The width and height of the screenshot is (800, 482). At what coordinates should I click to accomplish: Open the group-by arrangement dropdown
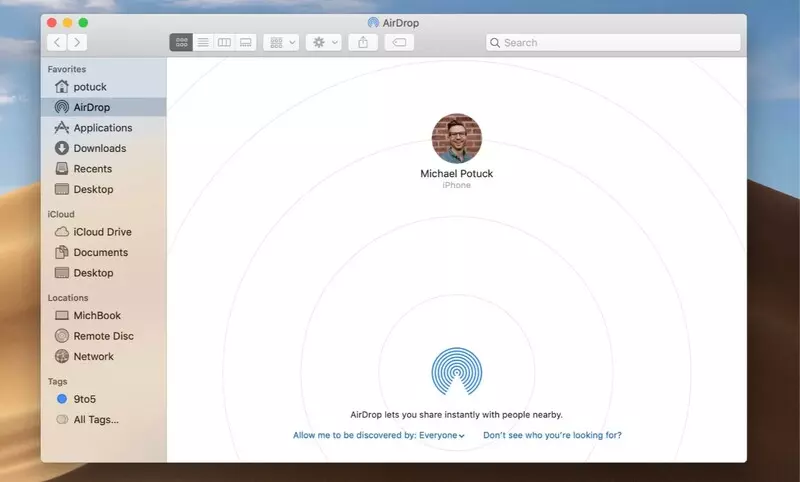point(281,42)
